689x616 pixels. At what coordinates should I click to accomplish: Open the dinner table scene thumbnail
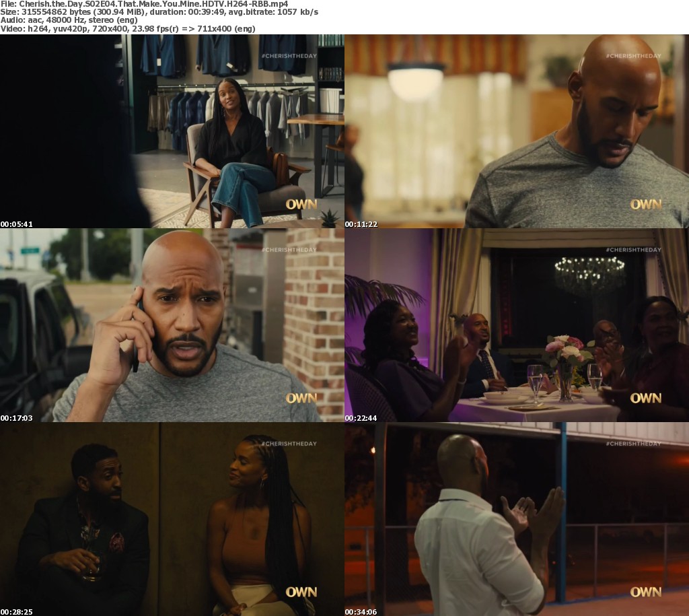tap(517, 325)
